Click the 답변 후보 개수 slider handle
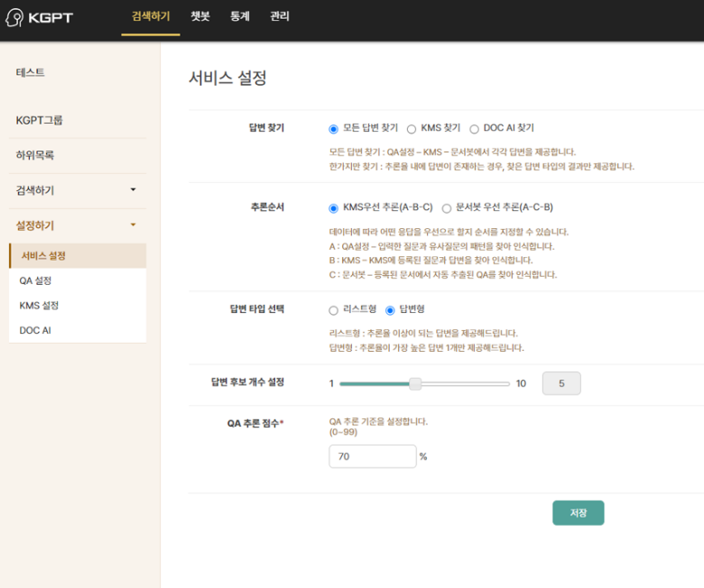The image size is (704, 588). point(415,383)
